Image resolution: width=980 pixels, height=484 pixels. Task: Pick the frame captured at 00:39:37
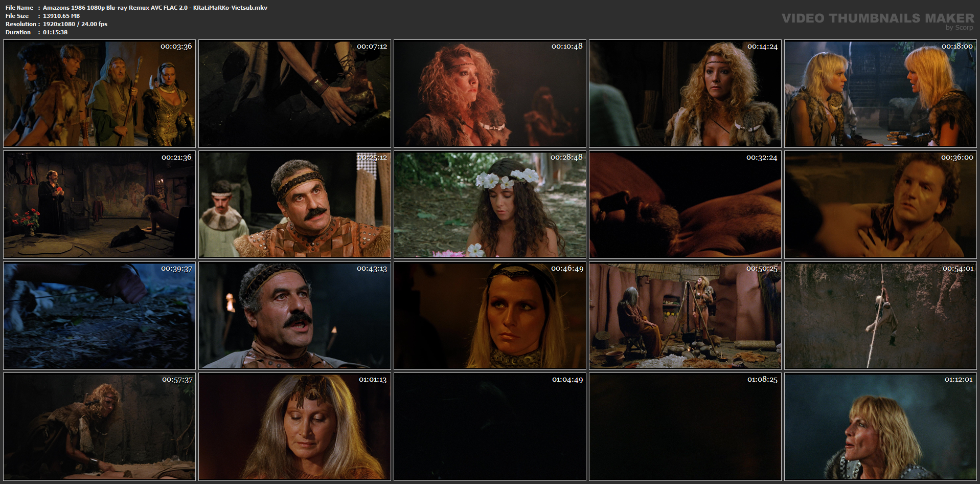pyautogui.click(x=99, y=316)
